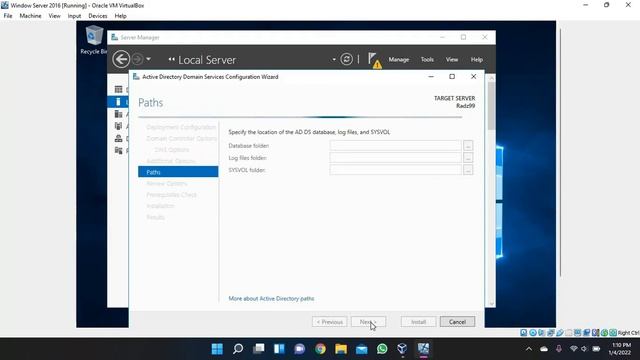Select Prerequisites Check step in wizard

171,195
